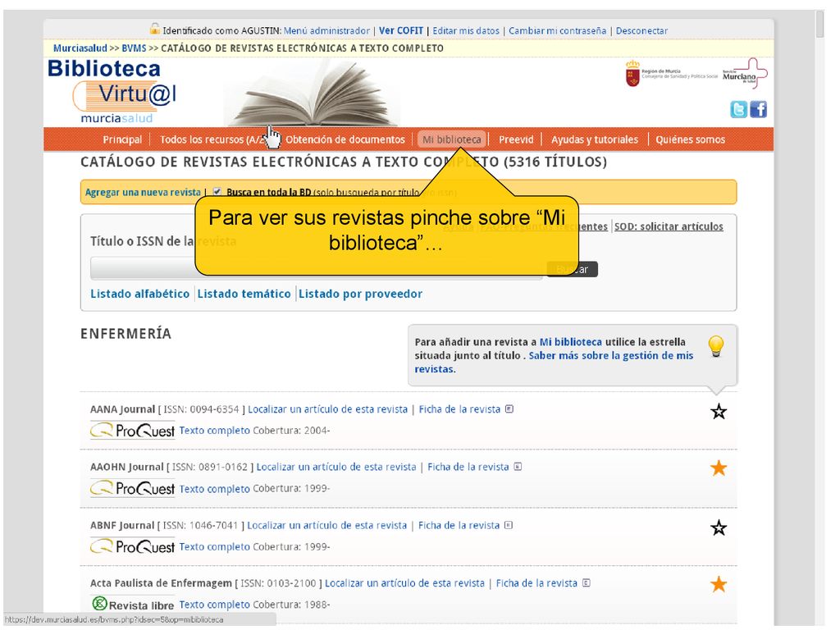Open the Preevid menu item
Image resolution: width=840 pixels, height=630 pixels.
pos(516,139)
